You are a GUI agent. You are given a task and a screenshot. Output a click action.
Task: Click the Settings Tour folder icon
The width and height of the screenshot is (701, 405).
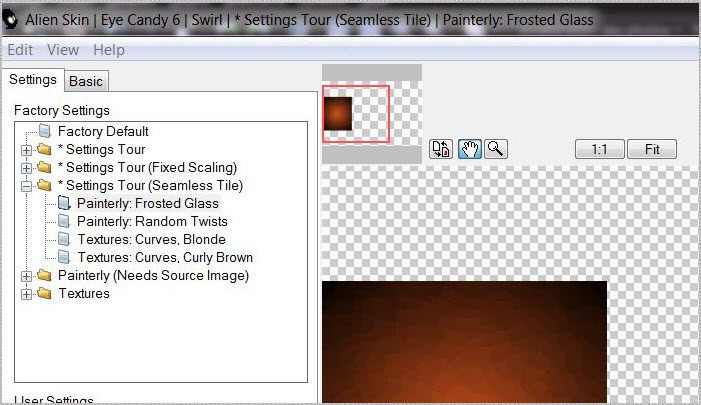[44, 149]
